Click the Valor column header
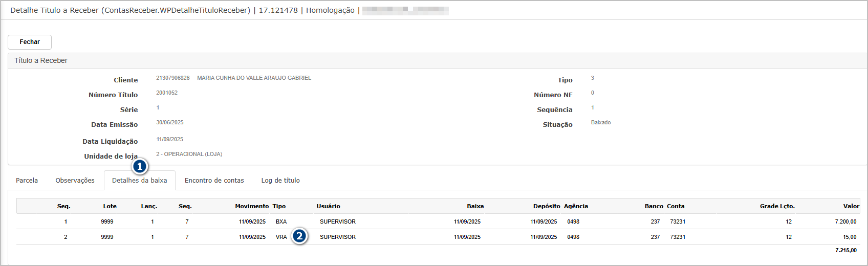Screen dimensions: 868x266 point(851,206)
